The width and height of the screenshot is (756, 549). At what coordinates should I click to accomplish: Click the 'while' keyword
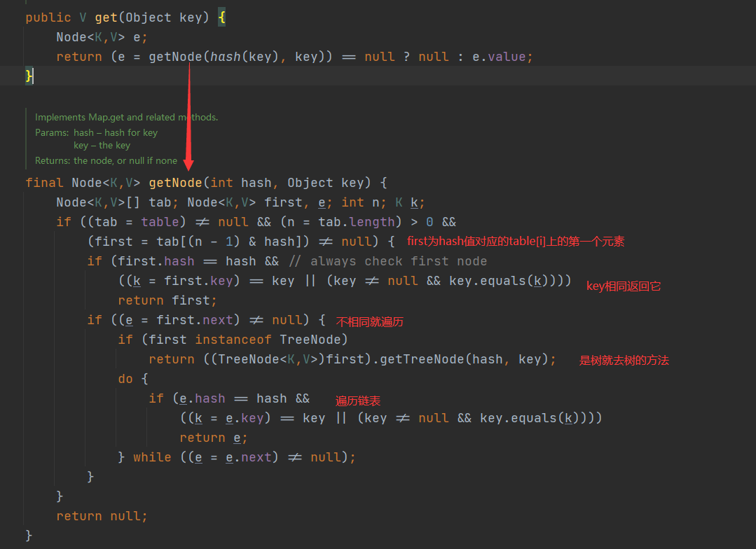pos(152,457)
